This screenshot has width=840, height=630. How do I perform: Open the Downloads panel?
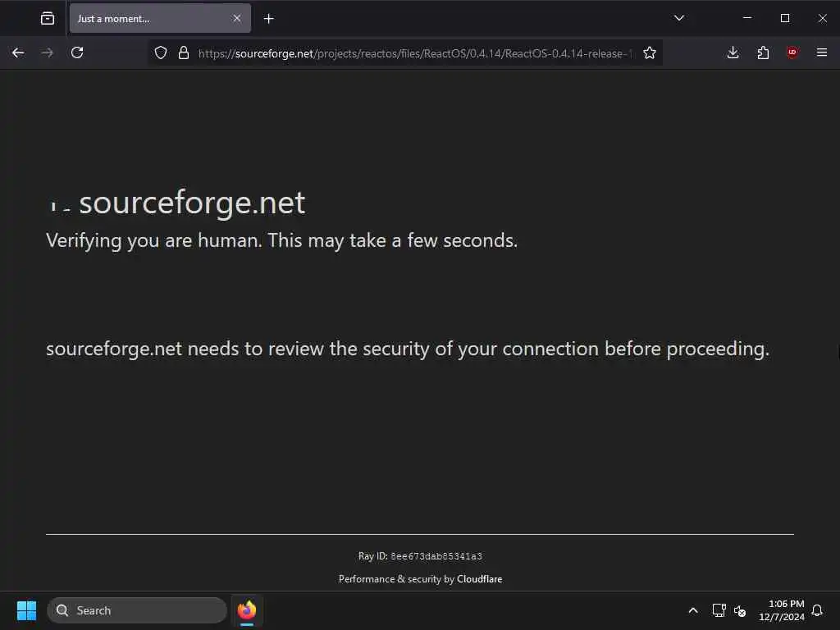tap(733, 52)
